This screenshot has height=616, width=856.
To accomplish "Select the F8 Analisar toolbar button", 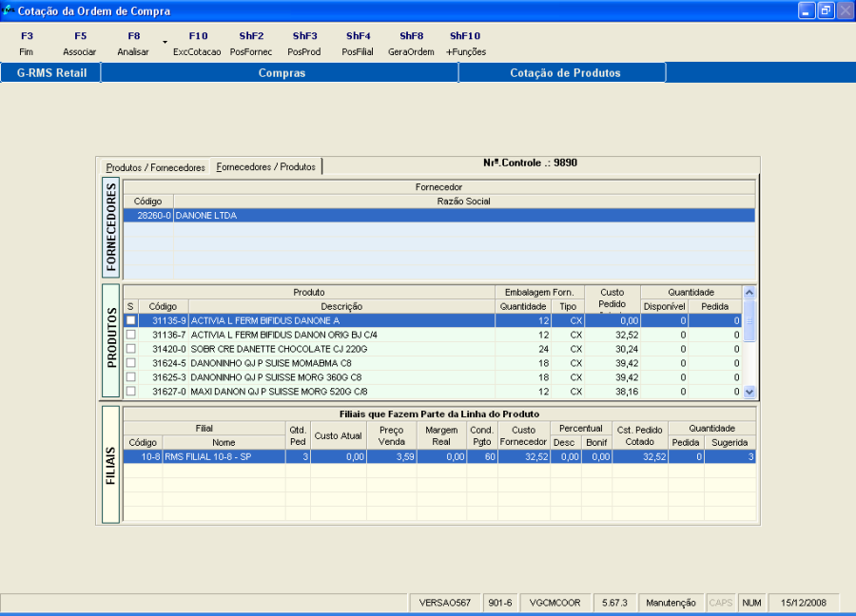I will (133, 44).
